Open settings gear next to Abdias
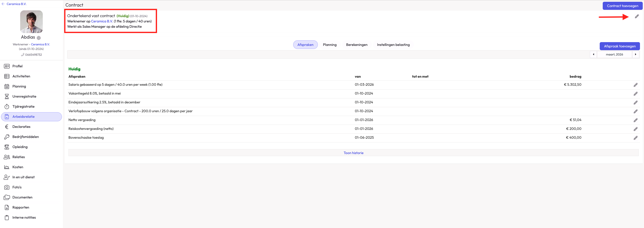Screen dimensions: 644x228 (39, 38)
